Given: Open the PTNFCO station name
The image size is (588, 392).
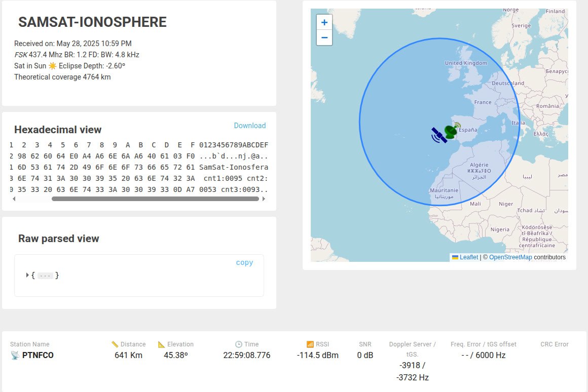Looking at the screenshot, I should tap(38, 355).
